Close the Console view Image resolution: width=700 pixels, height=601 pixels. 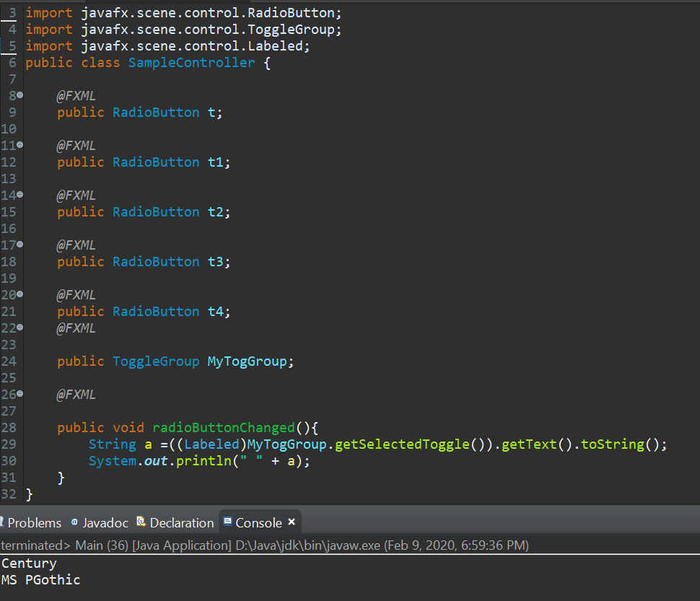292,522
